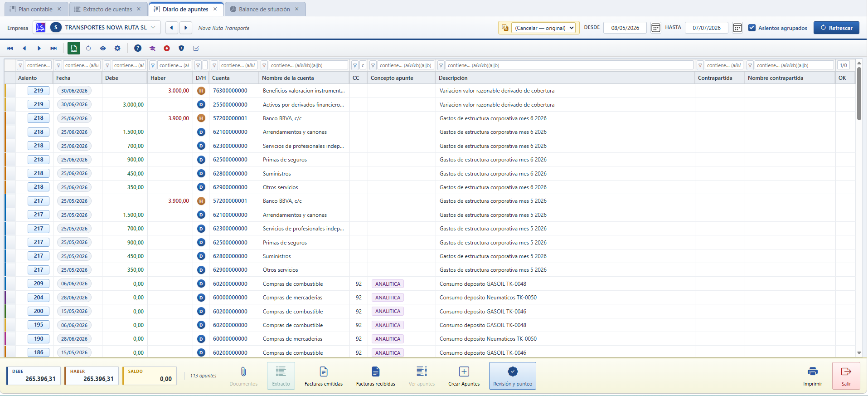This screenshot has width=868, height=396.
Task: Close the Diario de apuntes tab
Action: (215, 9)
